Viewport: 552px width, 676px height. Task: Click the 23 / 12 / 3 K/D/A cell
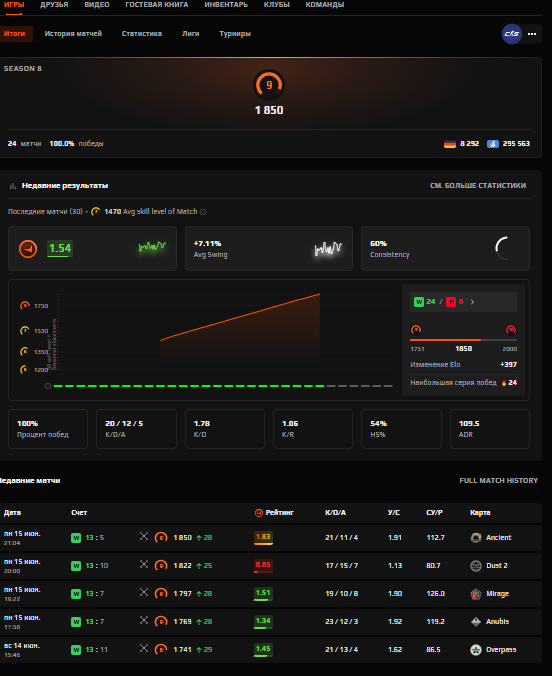(x=342, y=622)
